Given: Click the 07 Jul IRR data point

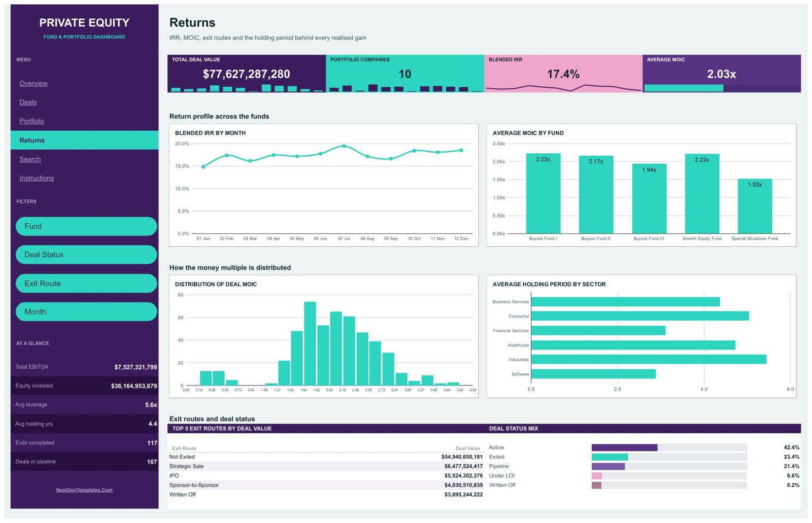Looking at the screenshot, I should tap(344, 146).
